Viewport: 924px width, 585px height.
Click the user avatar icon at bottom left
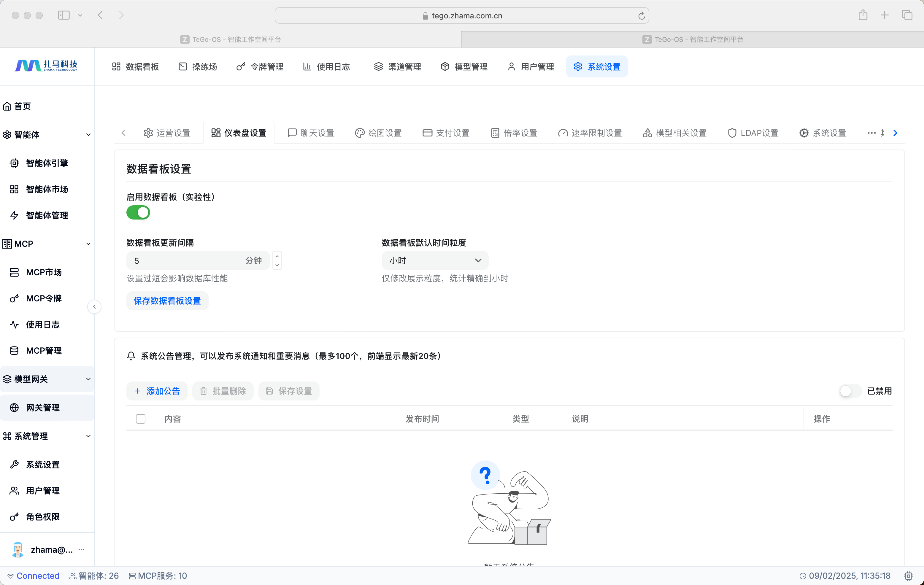18,550
